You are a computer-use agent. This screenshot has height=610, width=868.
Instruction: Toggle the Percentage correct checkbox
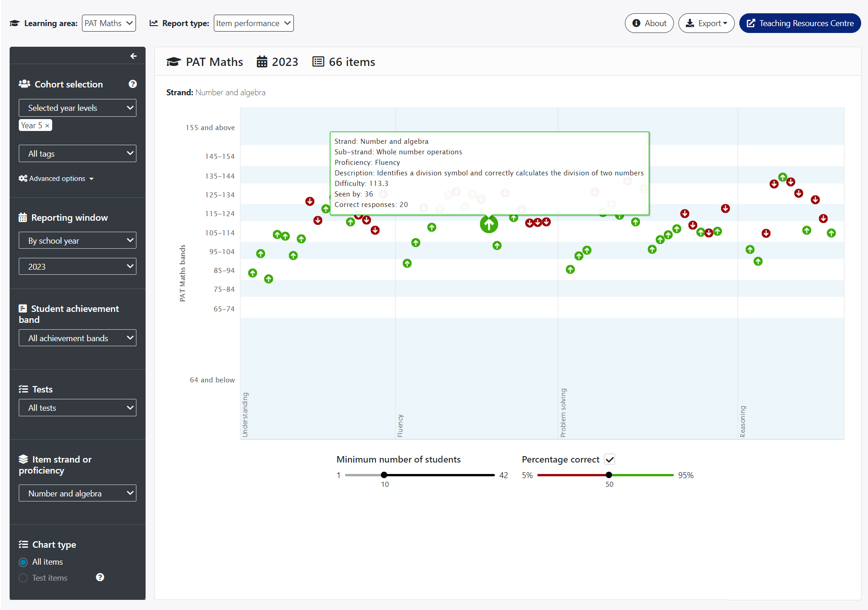pyautogui.click(x=609, y=459)
